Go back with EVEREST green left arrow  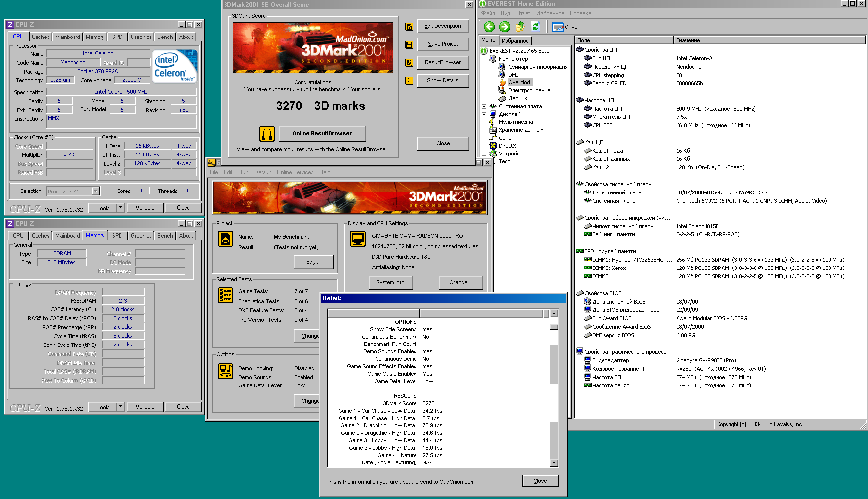point(489,27)
